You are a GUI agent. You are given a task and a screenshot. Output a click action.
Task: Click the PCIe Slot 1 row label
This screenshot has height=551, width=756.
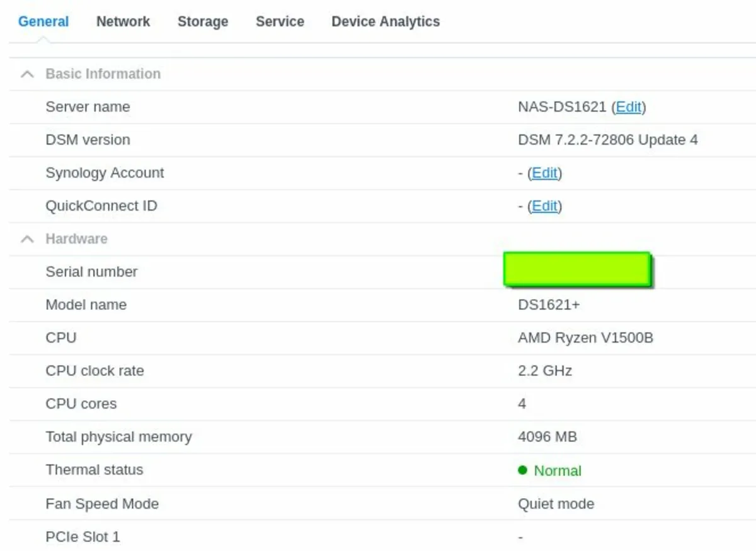tap(83, 537)
